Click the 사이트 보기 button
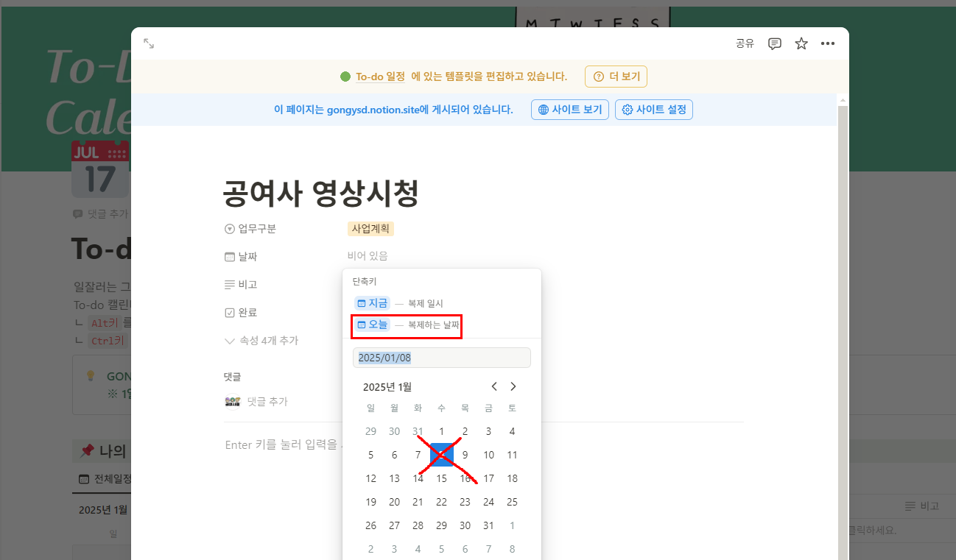 pos(570,110)
